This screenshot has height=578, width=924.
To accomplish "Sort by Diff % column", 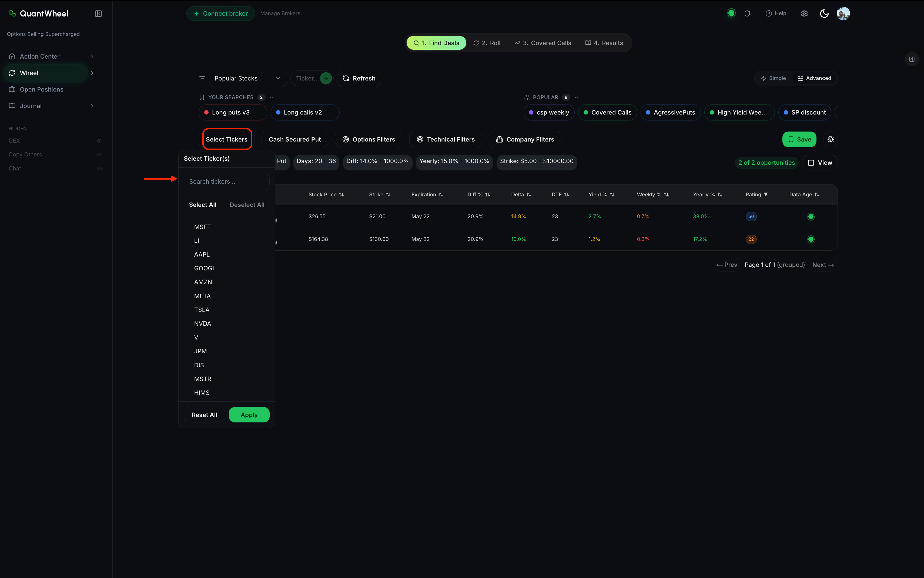I will pyautogui.click(x=479, y=194).
